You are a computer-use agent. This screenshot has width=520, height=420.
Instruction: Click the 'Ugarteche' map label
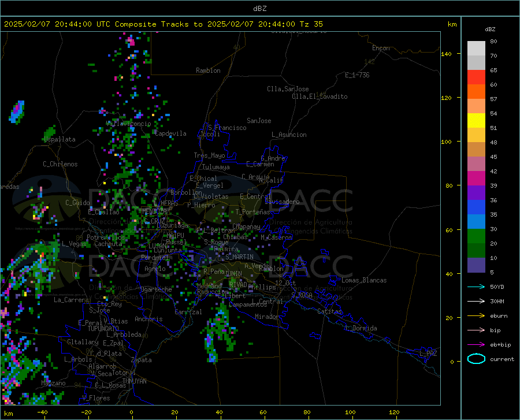(x=156, y=289)
